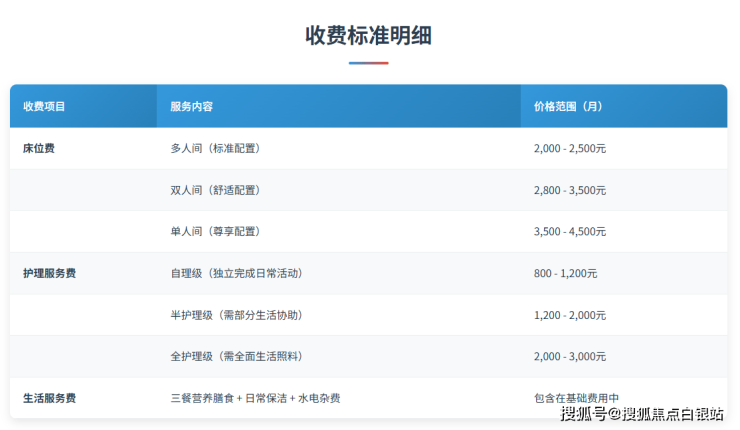Click the 2,000 - 2,500元 price
740x430 pixels.
click(x=570, y=148)
